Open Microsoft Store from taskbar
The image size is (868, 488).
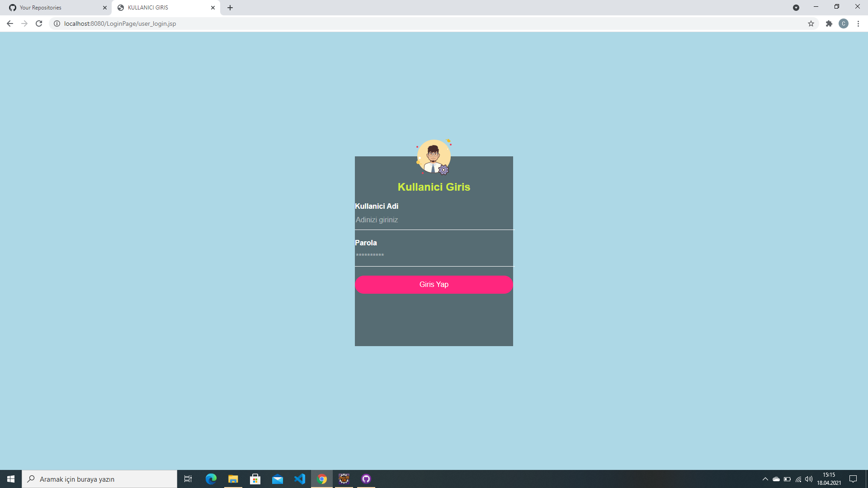tap(255, 479)
